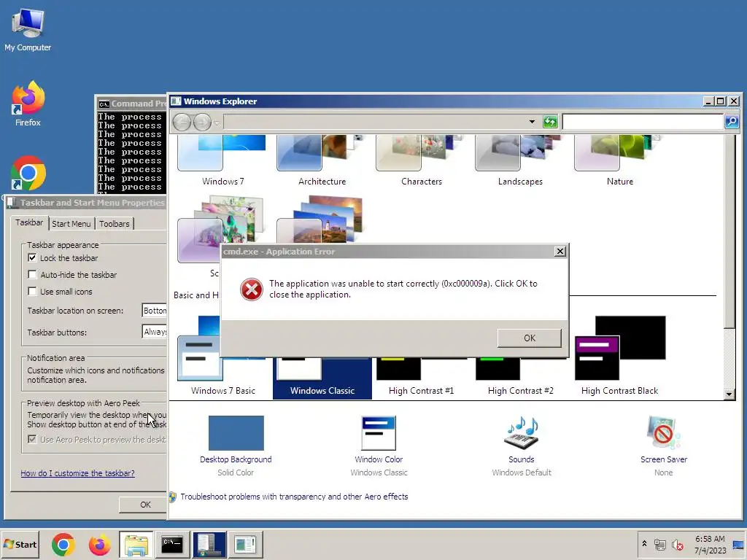Screen dimensions: 747x560
Task: Close the cmd.exe Application Error dialog
Action: pyautogui.click(x=560, y=252)
